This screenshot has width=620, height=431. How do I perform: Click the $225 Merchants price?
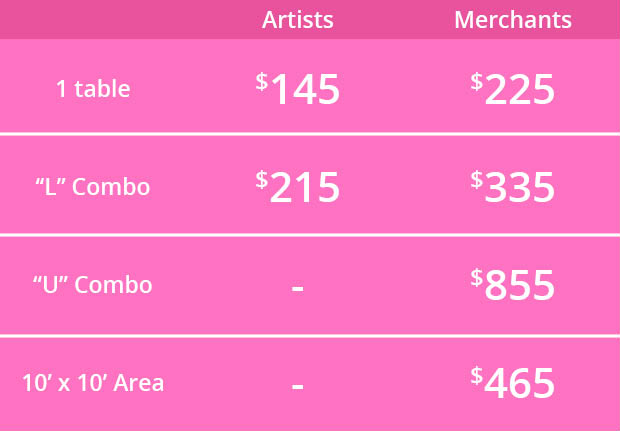pyautogui.click(x=513, y=90)
